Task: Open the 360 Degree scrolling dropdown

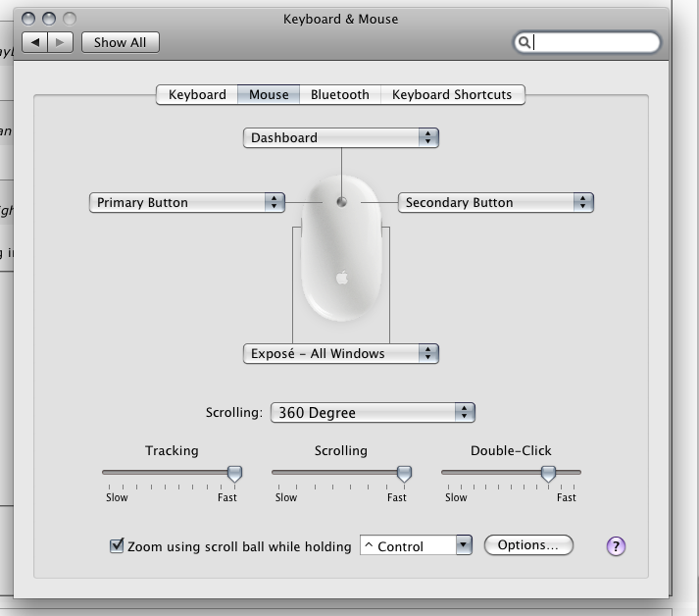Action: pyautogui.click(x=373, y=413)
